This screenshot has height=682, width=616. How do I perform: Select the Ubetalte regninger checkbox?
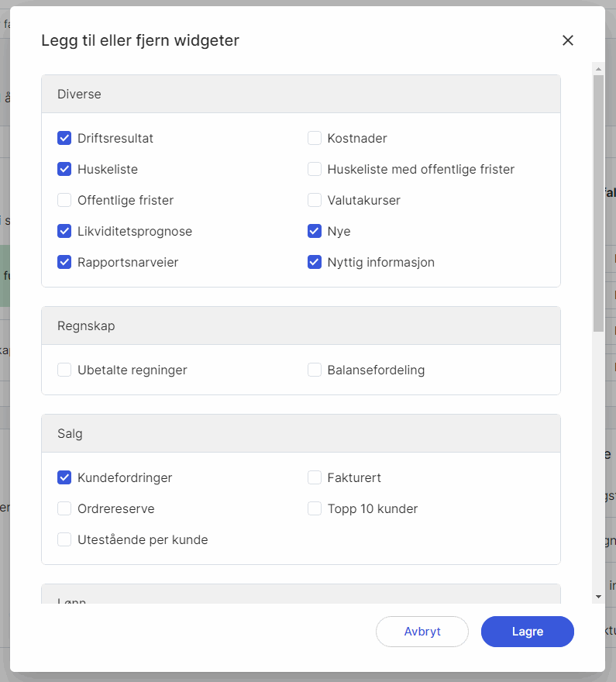[64, 370]
